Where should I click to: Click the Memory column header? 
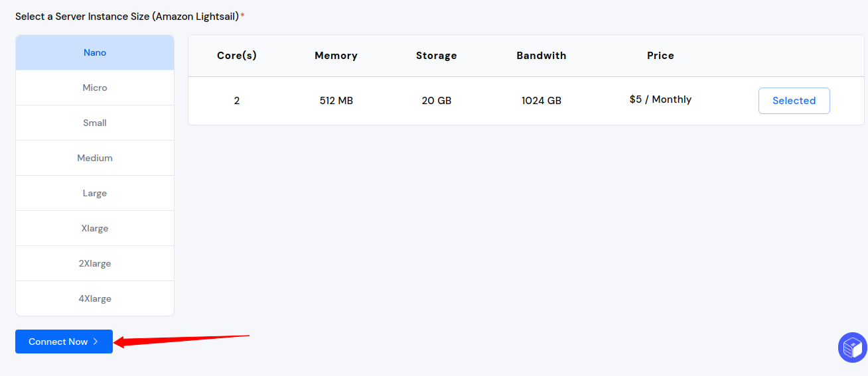pos(336,56)
